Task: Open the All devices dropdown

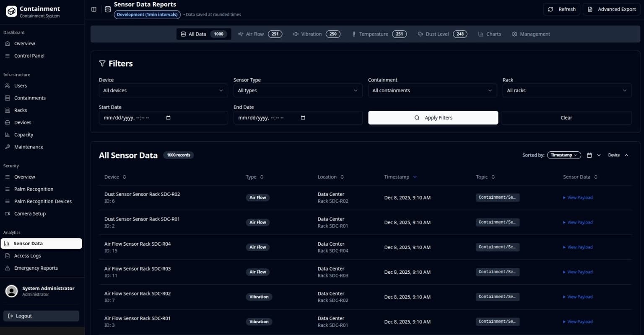Action: click(x=163, y=90)
